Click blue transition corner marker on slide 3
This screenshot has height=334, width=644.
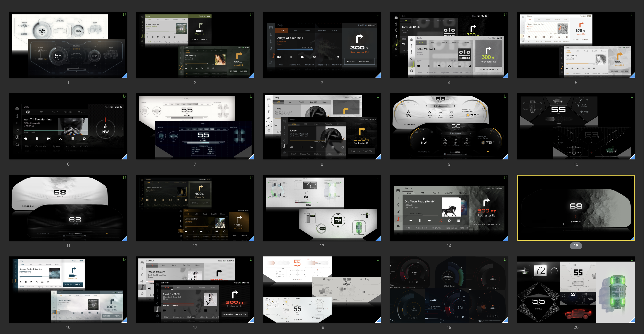(x=379, y=76)
